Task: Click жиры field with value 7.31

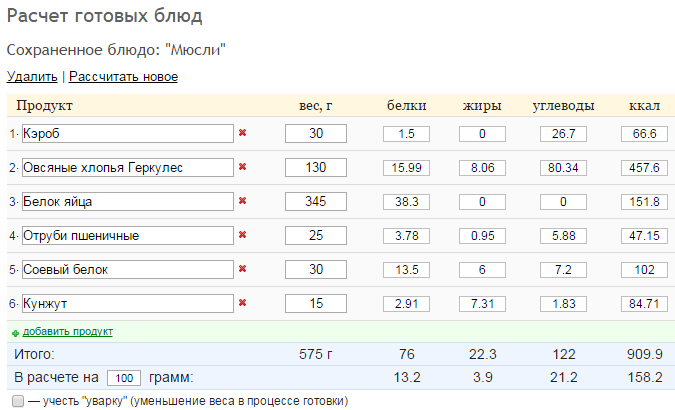Action: (482, 304)
